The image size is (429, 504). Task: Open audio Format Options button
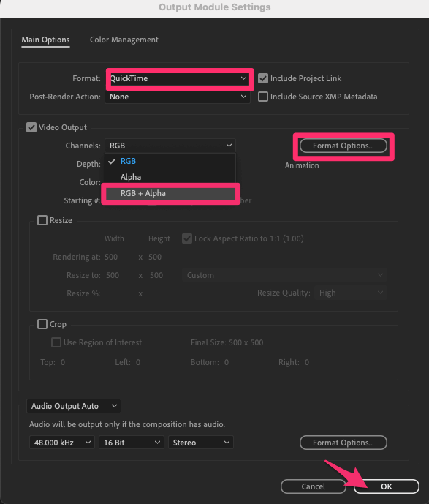point(343,443)
